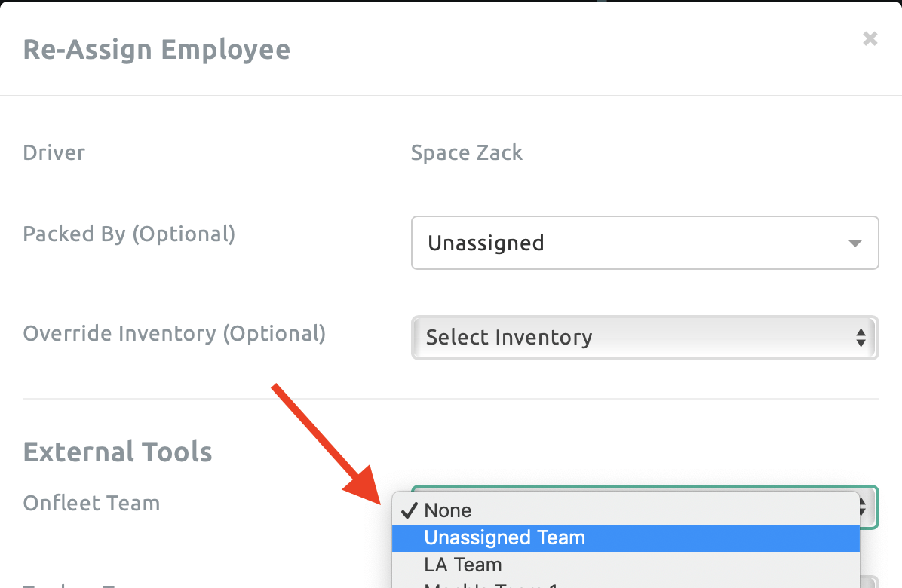Viewport: 902px width, 588px height.
Task: Close the Re-Assign Employee dialog
Action: click(x=870, y=38)
